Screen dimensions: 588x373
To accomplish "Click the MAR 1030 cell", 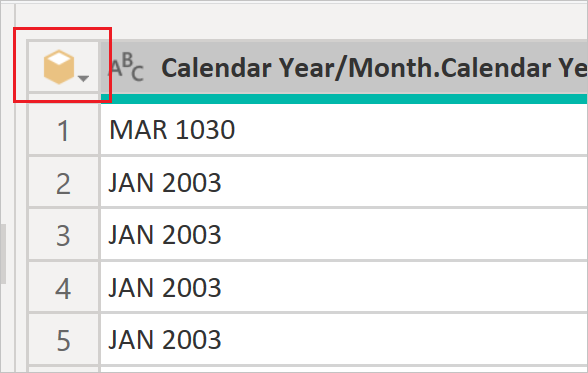I will (x=344, y=130).
